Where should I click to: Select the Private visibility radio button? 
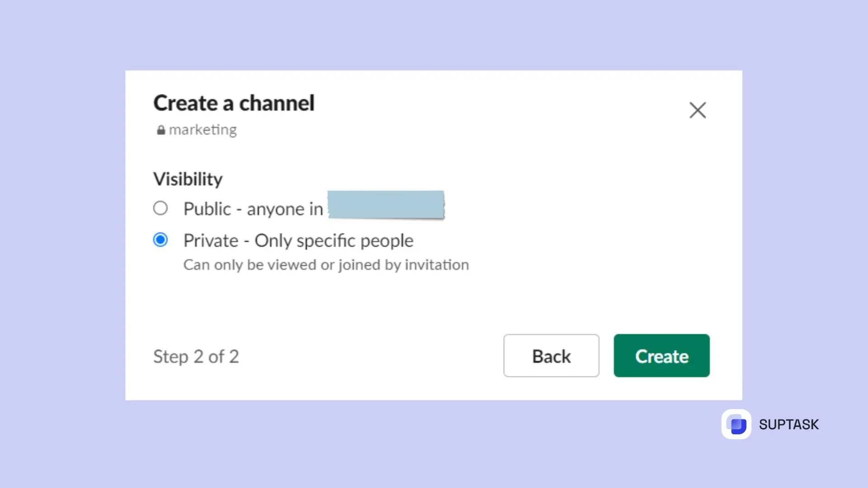click(160, 240)
